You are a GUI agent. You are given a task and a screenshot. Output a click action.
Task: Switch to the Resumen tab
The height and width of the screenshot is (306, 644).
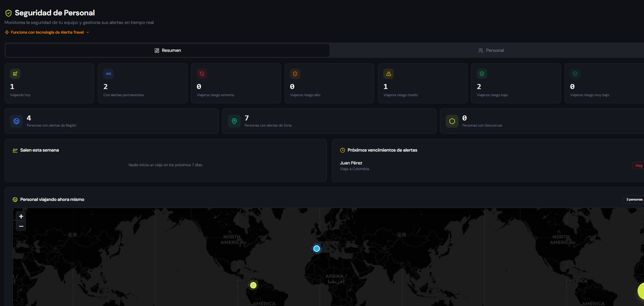pos(167,50)
